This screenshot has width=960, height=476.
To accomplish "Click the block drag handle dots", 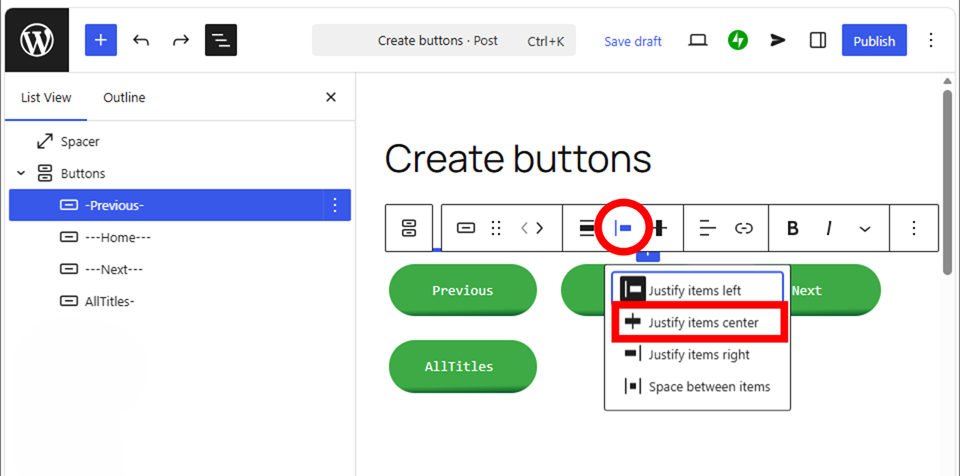I will point(497,228).
